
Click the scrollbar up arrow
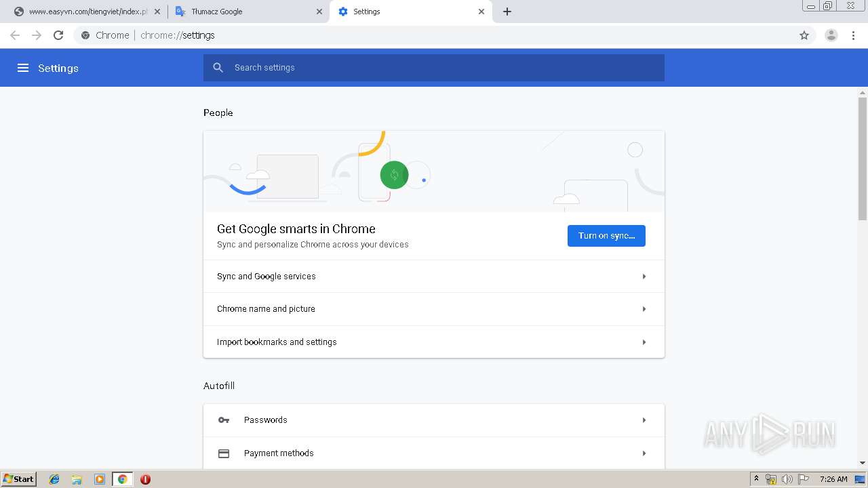coord(863,92)
